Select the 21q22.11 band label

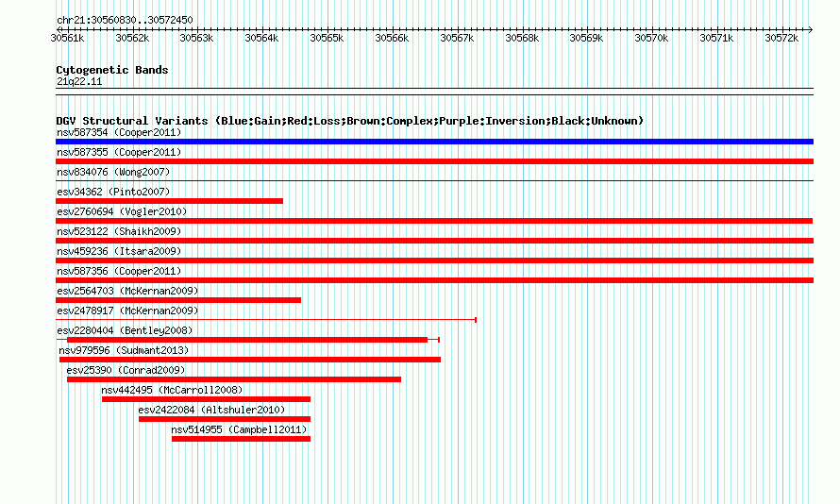coord(79,81)
